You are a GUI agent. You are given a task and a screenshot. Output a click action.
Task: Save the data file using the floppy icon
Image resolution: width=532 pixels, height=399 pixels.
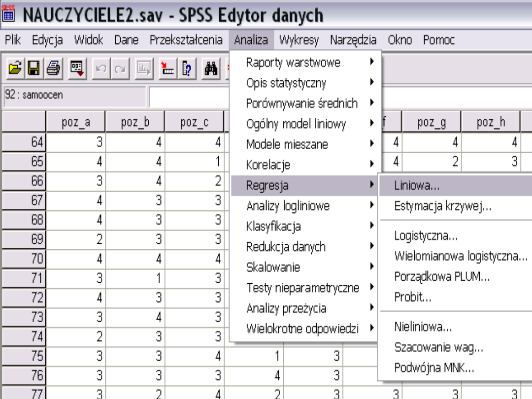[33, 68]
